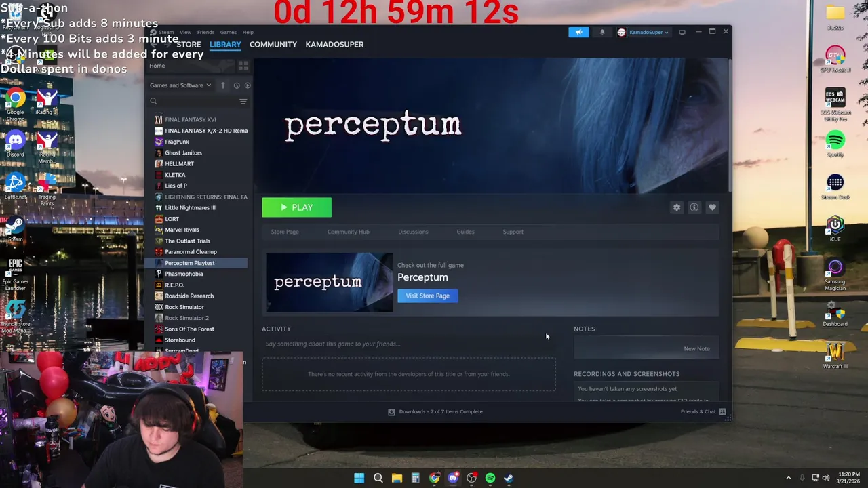868x488 pixels.
Task: Open File Explorer from taskbar
Action: [x=397, y=478]
